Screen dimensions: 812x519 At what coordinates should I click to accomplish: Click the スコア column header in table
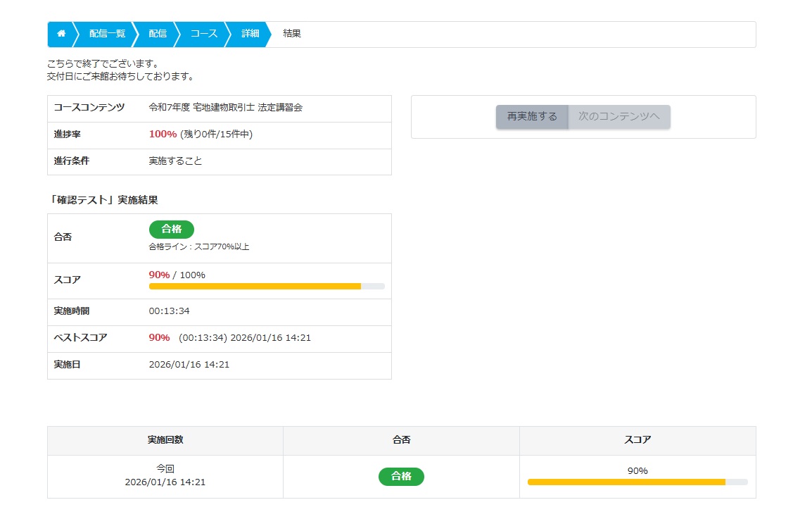point(637,440)
